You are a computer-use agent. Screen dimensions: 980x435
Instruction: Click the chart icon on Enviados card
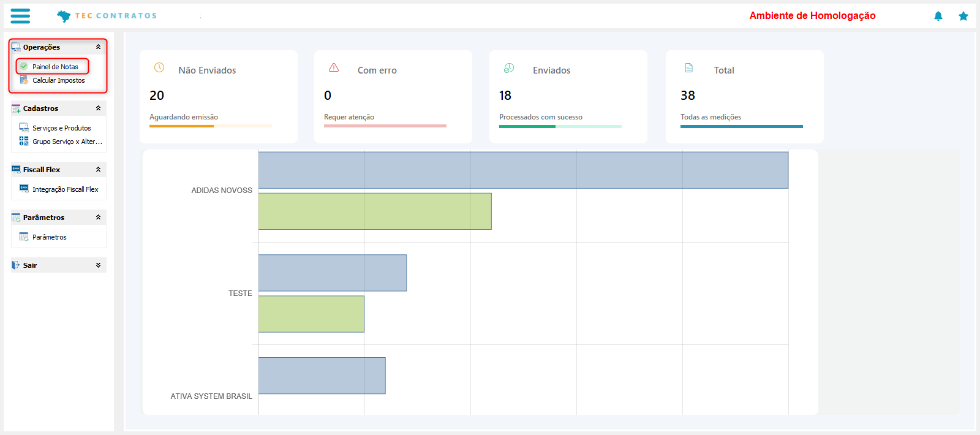509,68
